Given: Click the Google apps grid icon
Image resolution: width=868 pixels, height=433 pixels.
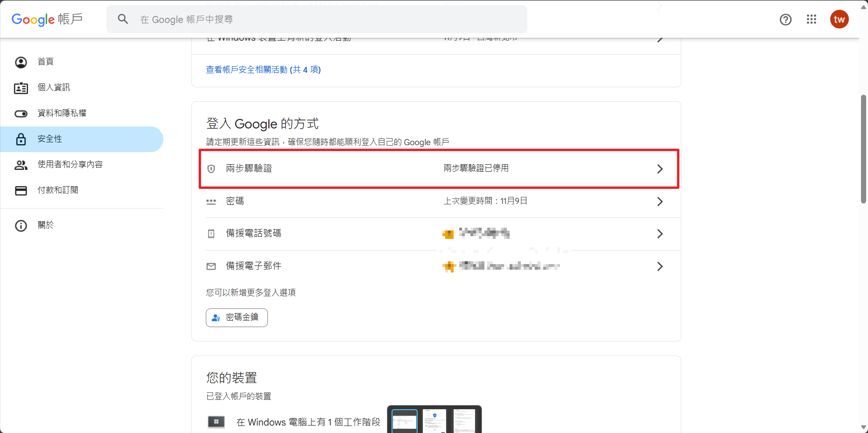Looking at the screenshot, I should (811, 19).
